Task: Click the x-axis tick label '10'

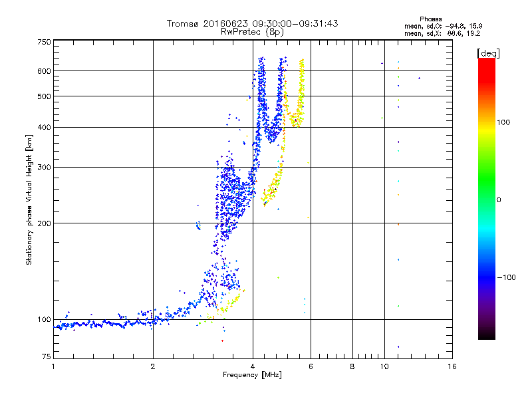Action: pos(384,366)
